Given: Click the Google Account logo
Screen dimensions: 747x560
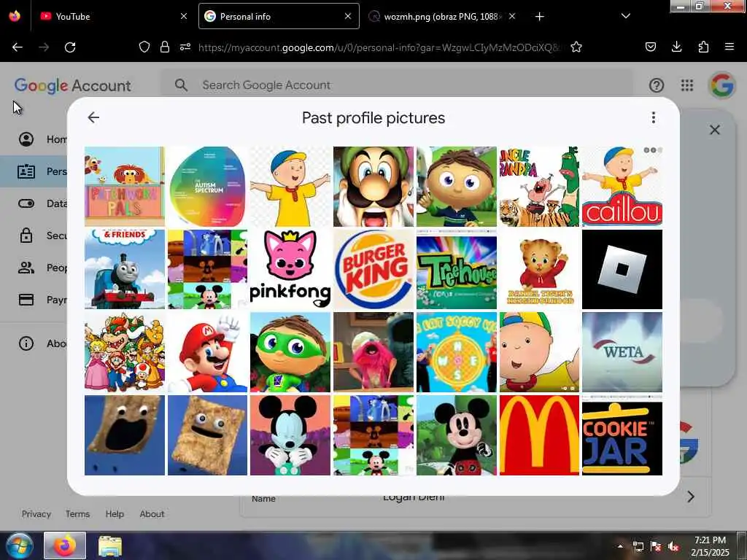Looking at the screenshot, I should pos(72,85).
